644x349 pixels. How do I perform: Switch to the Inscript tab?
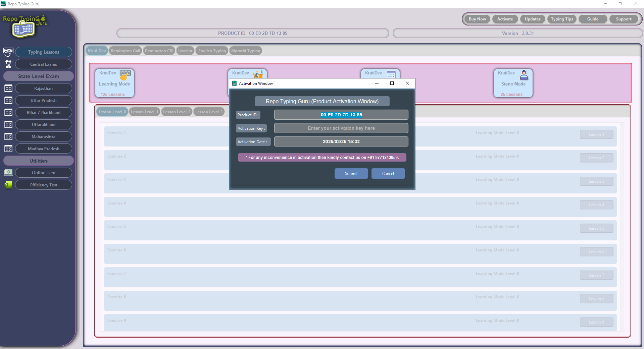185,51
